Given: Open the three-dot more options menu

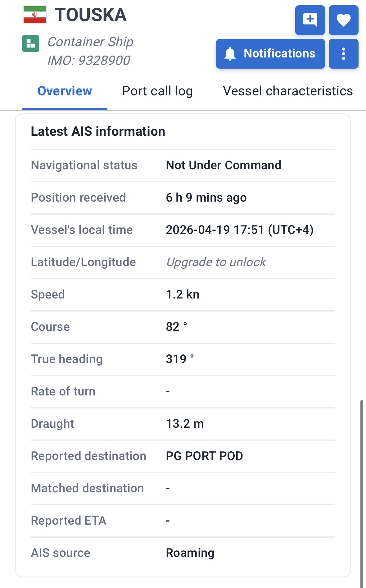Looking at the screenshot, I should tap(343, 54).
